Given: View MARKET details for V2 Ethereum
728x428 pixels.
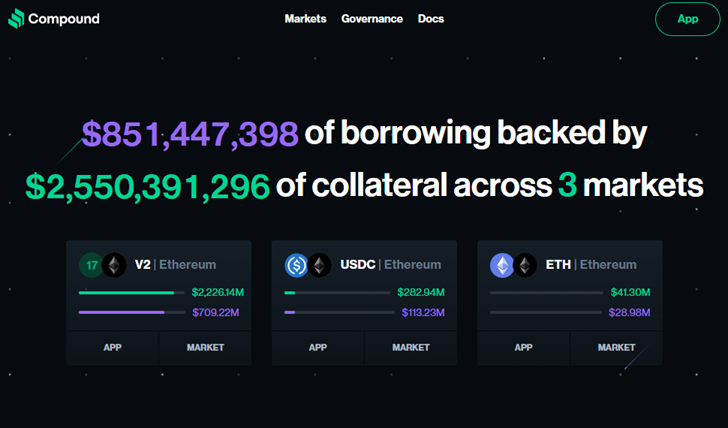Looking at the screenshot, I should click(205, 348).
